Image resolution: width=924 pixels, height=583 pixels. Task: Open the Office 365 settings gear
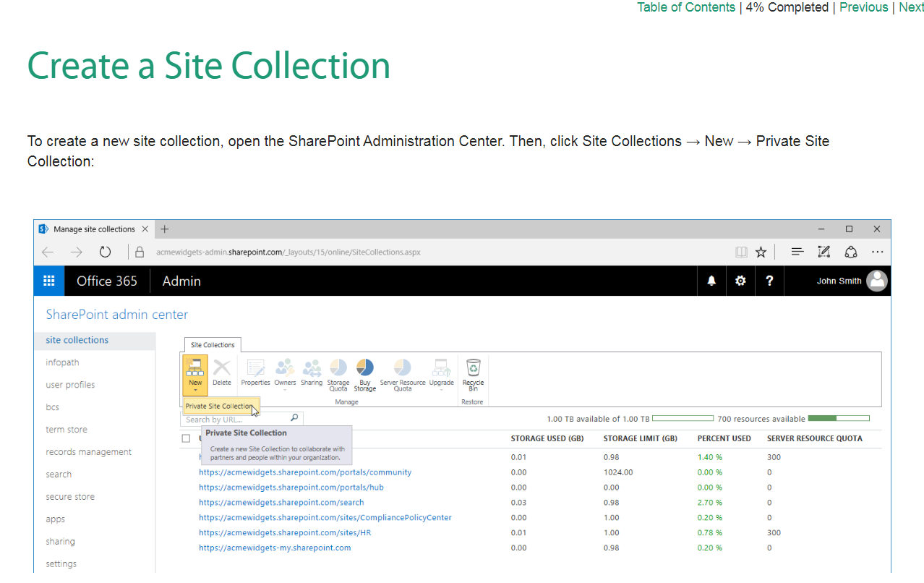[x=740, y=281]
